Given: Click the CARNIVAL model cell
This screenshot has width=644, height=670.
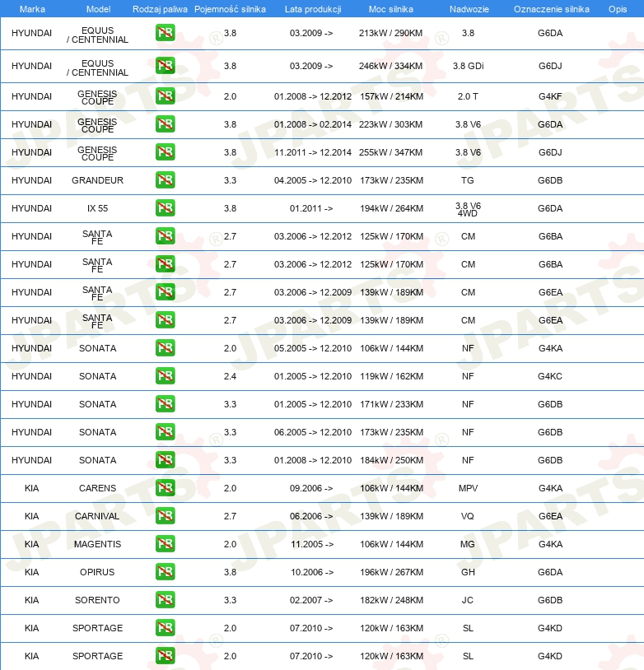Looking at the screenshot, I should (x=97, y=516).
